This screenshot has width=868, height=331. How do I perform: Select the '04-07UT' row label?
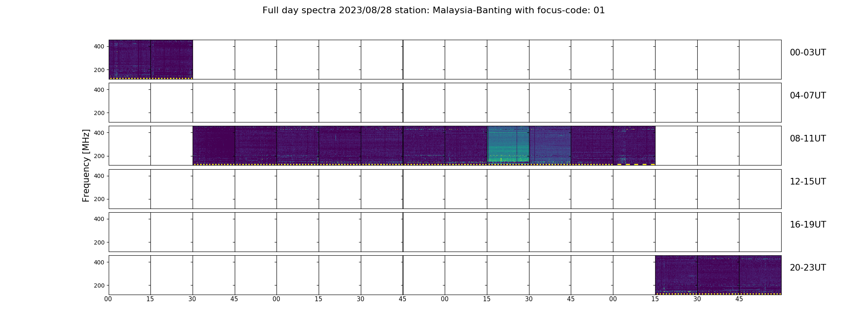(808, 96)
